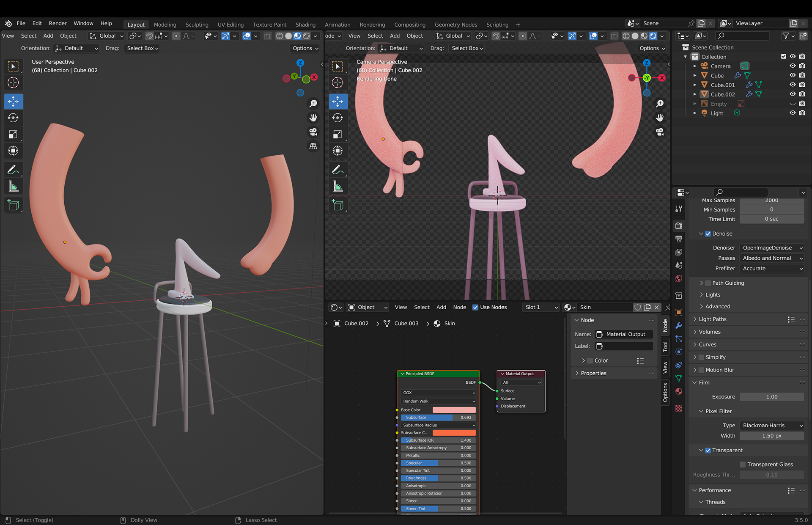Open the Denoiser OpenImageDenoise dropdown

772,248
